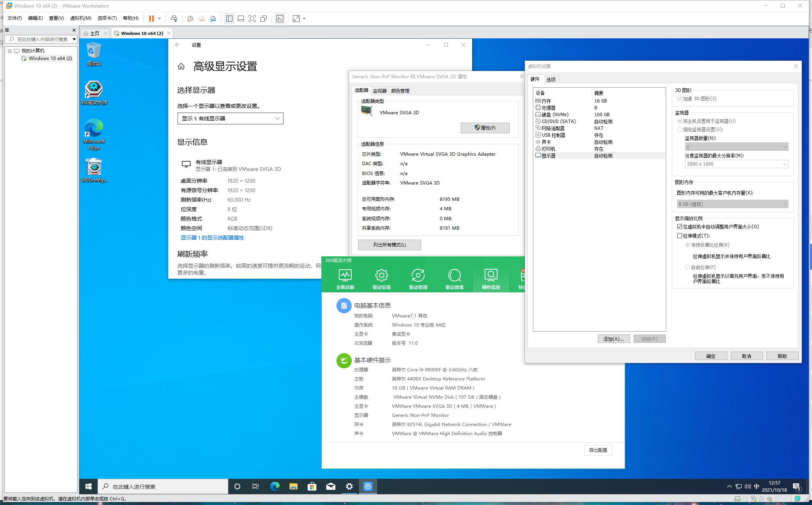Open the 8 GB (推荐) graphics memory dropdown
The height and width of the screenshot is (505, 812).
(733, 204)
